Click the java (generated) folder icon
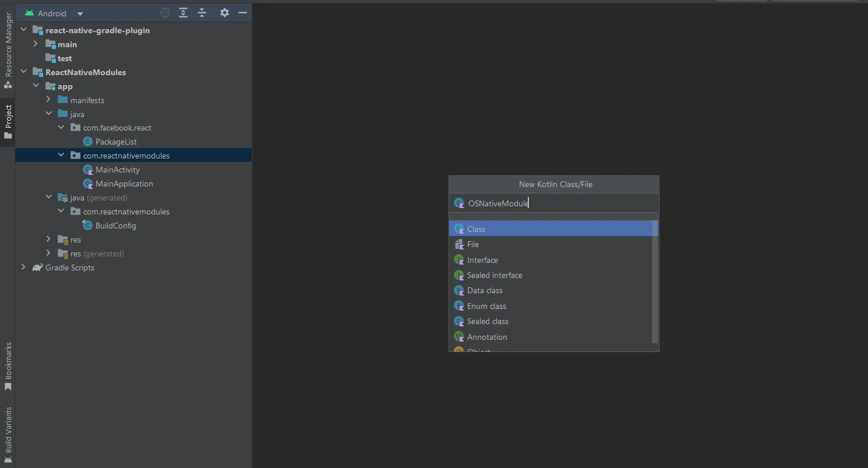 (63, 198)
